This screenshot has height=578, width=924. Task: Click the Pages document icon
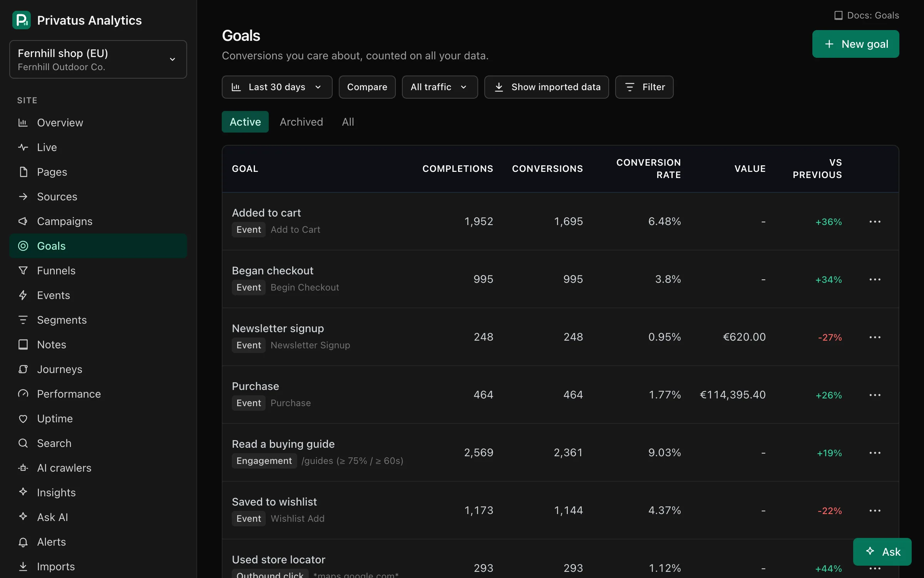point(23,172)
